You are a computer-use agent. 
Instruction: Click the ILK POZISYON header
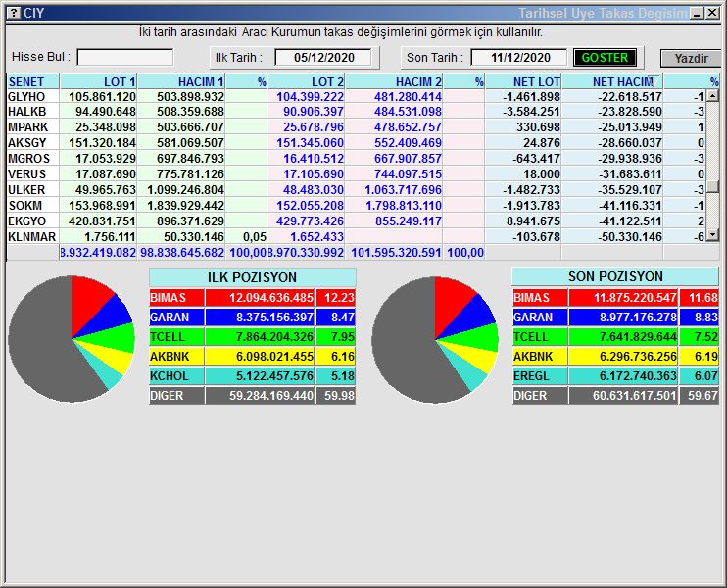point(252,277)
